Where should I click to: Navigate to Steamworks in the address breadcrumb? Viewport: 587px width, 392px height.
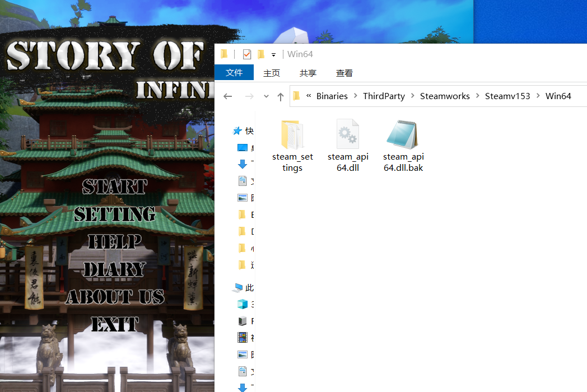(445, 96)
